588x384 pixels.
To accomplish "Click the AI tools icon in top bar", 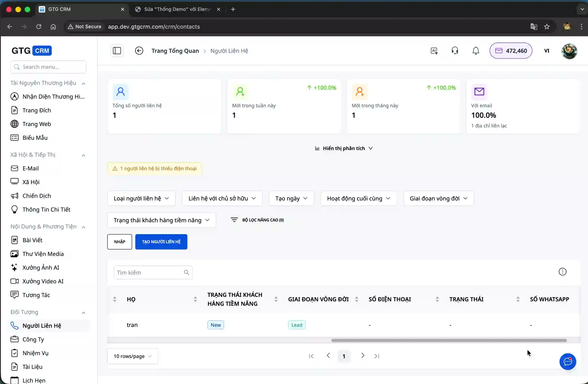I will coord(434,51).
